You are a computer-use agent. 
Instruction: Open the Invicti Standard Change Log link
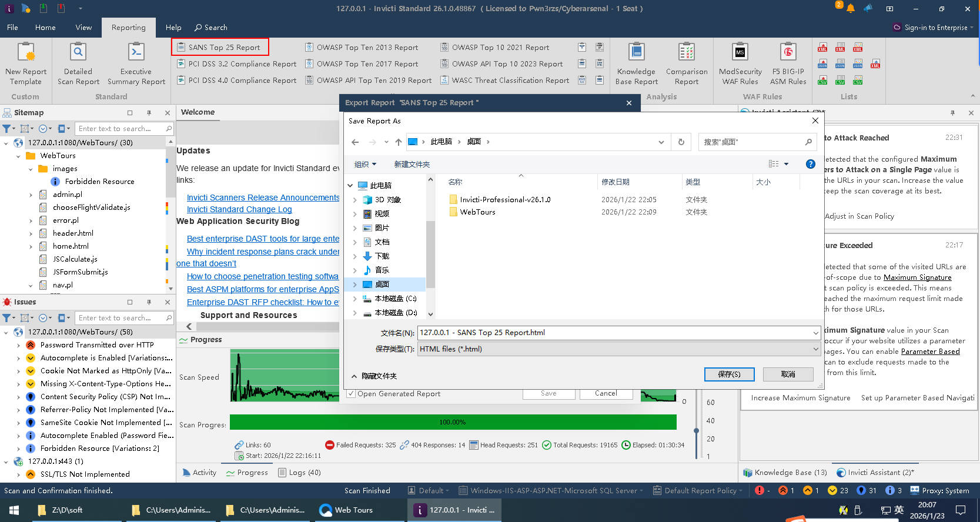pyautogui.click(x=239, y=209)
